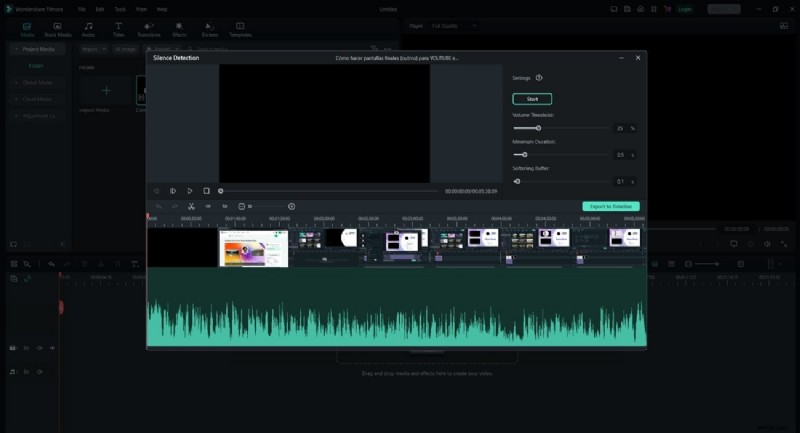Click the icon right of the eye in dialog toolbar
The height and width of the screenshot is (433, 800).
(225, 207)
